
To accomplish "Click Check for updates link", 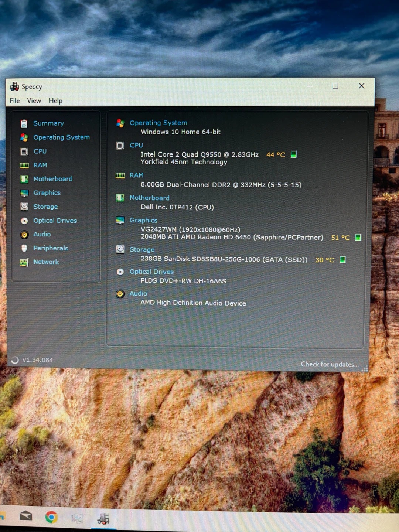I will pyautogui.click(x=330, y=365).
